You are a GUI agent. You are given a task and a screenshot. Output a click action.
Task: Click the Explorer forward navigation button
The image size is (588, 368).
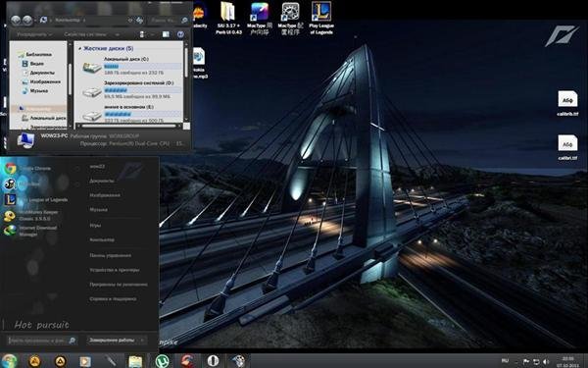coord(27,20)
